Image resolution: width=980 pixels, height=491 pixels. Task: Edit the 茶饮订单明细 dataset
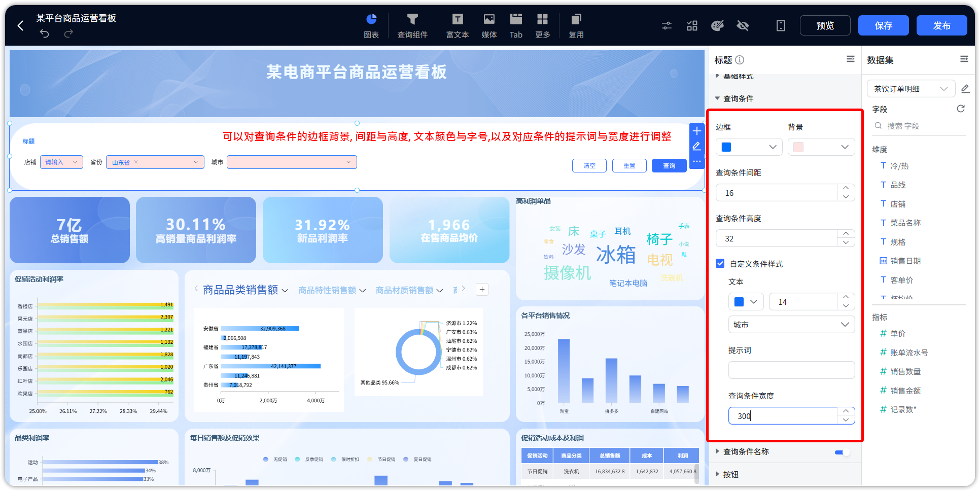click(x=965, y=89)
